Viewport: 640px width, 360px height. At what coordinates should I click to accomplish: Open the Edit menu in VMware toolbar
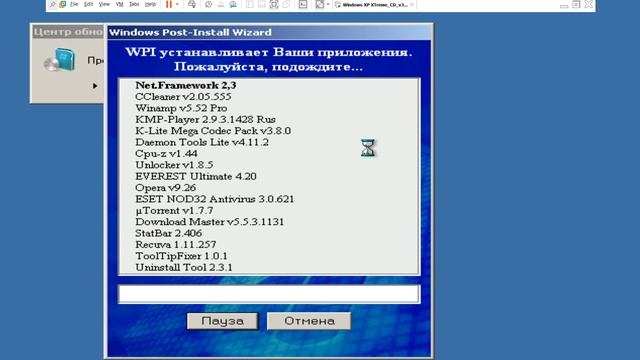pyautogui.click(x=88, y=4)
